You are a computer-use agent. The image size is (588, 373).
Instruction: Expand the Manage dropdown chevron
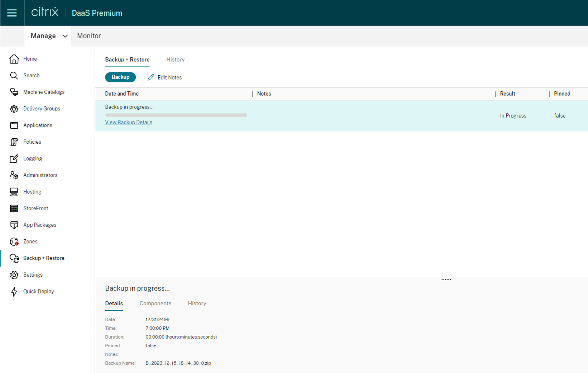pos(65,36)
